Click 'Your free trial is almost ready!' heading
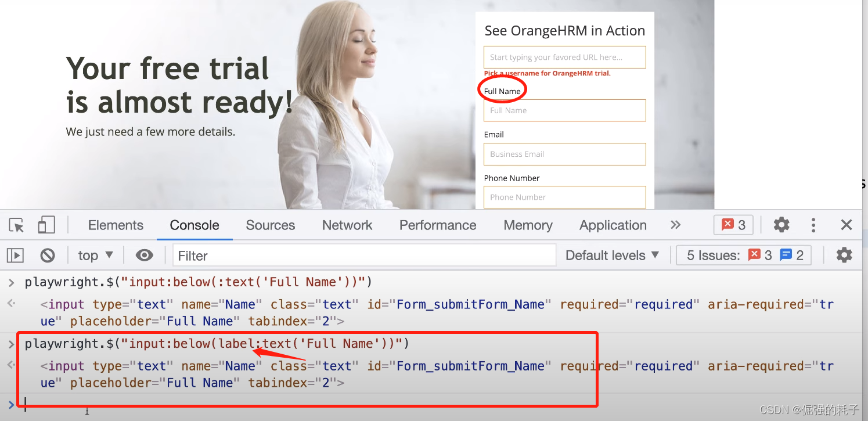Image resolution: width=868 pixels, height=421 pixels. point(180,85)
